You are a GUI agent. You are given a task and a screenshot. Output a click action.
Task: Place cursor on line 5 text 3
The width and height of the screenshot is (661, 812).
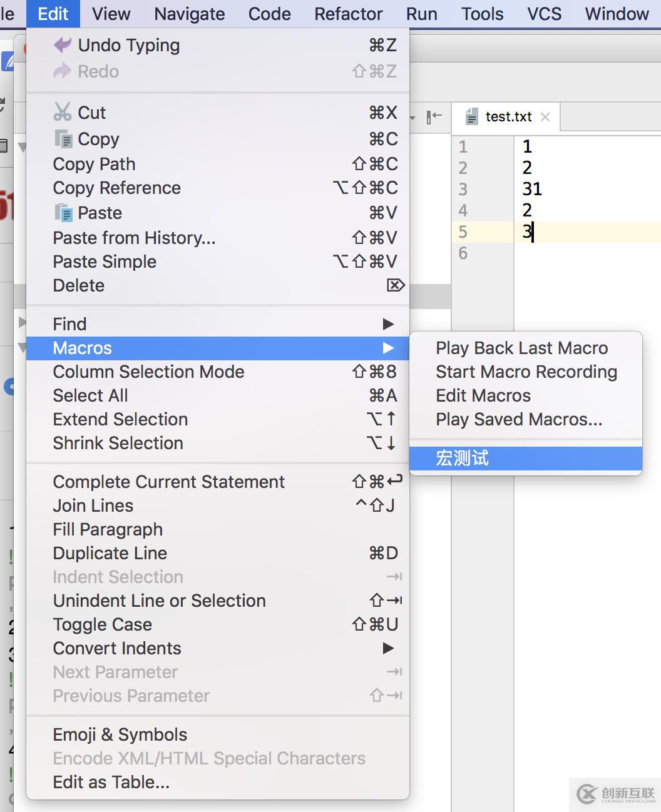coord(527,232)
